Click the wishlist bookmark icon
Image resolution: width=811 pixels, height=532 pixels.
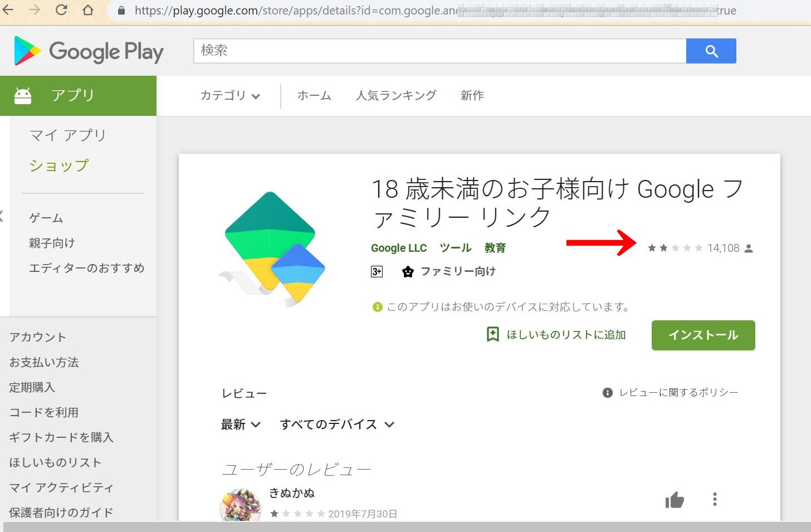[493, 334]
